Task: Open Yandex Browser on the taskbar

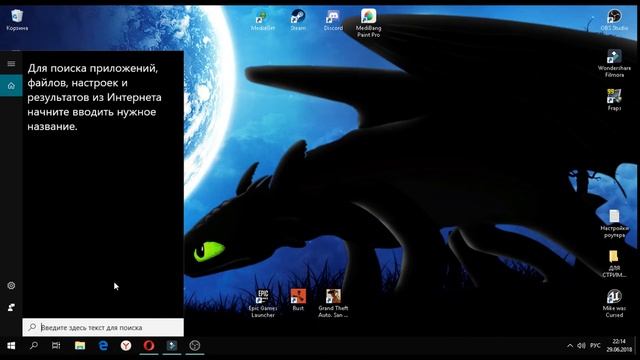Action: click(126, 346)
